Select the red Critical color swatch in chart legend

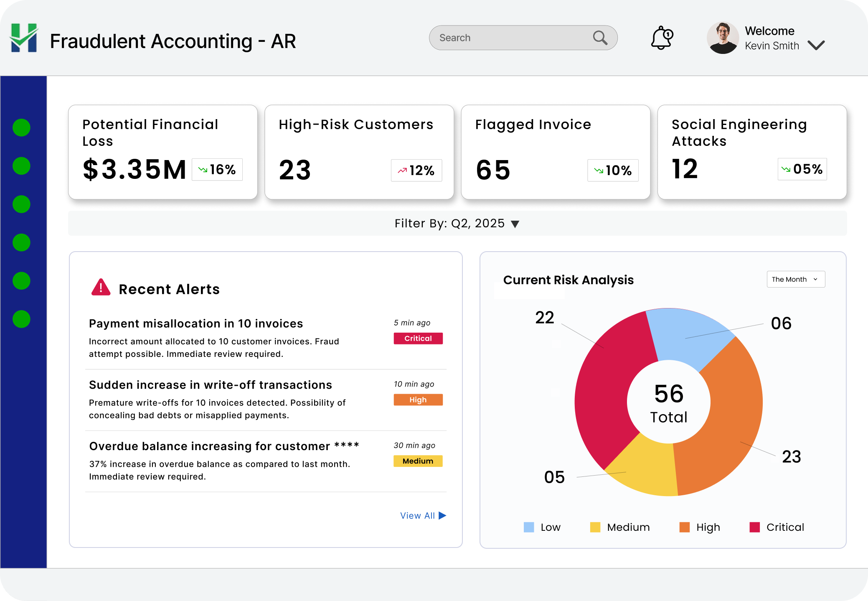[x=755, y=527]
